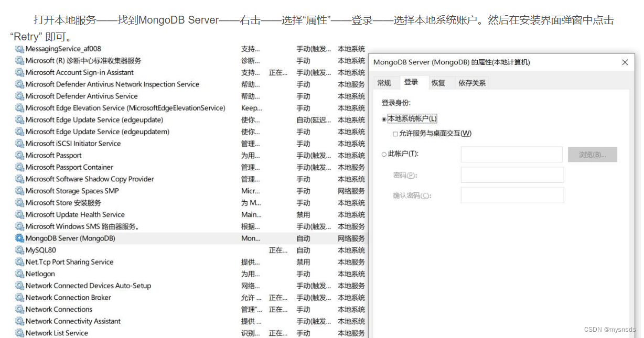Image resolution: width=644 pixels, height=338 pixels.
Task: Click gear icon of Net.Tcp Port Sharing Service
Action: point(20,262)
